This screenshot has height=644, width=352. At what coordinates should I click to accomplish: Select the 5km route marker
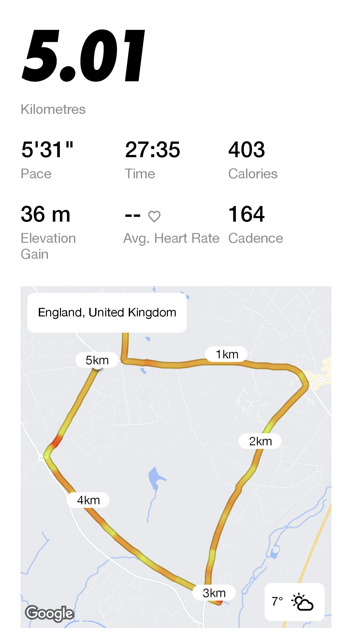[x=97, y=360]
